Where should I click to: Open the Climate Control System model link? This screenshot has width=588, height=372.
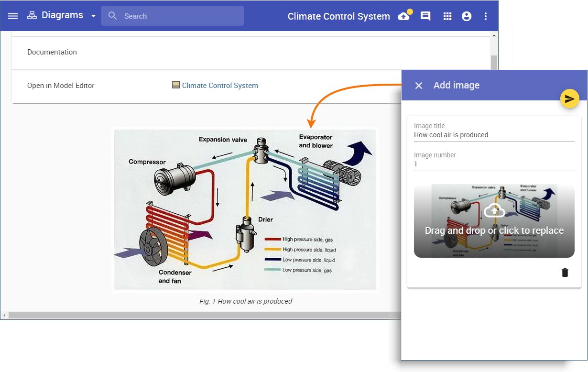pyautogui.click(x=219, y=86)
